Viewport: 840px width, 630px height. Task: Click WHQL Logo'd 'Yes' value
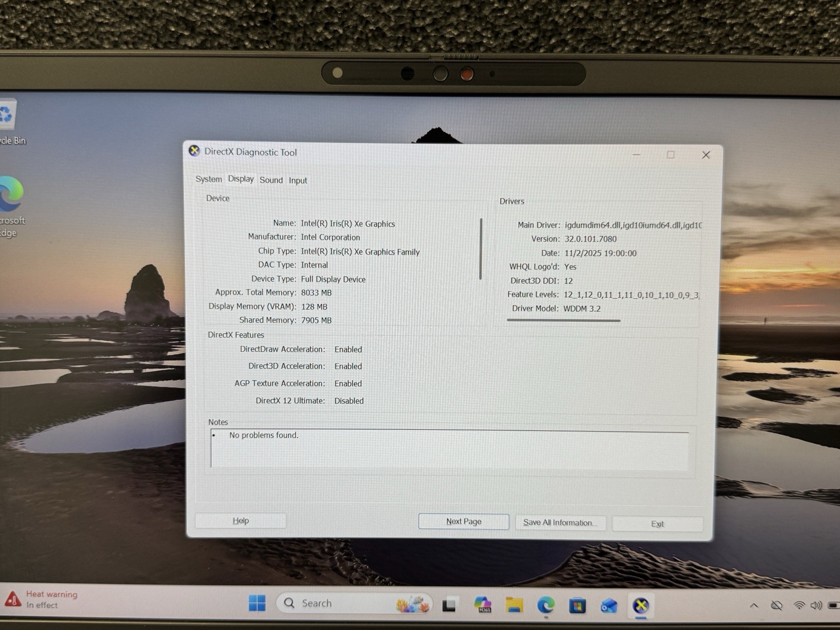tap(570, 267)
